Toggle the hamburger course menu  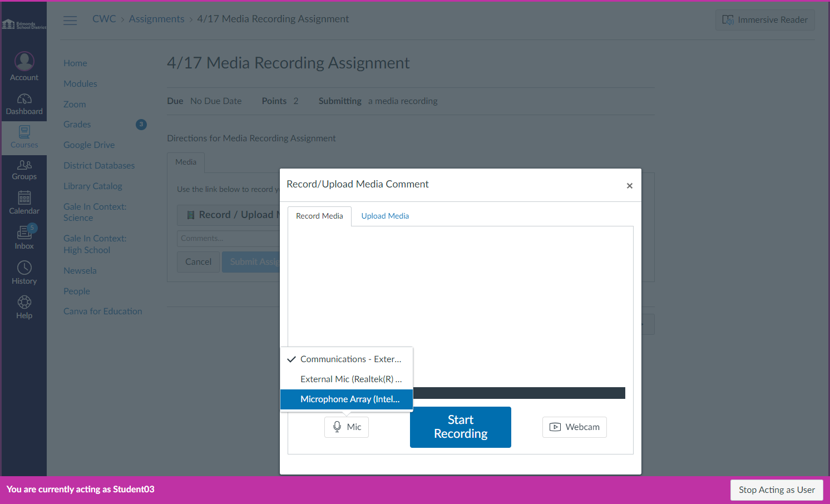point(70,20)
